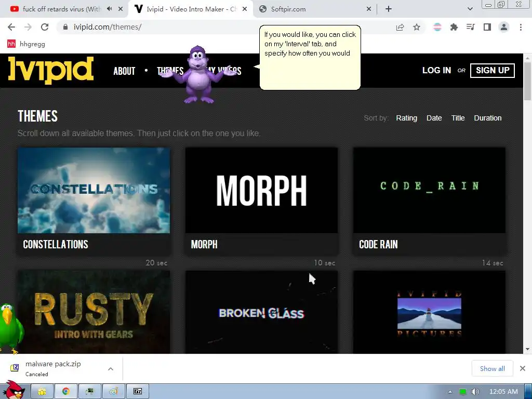Bookmark this page with the star

417,27
